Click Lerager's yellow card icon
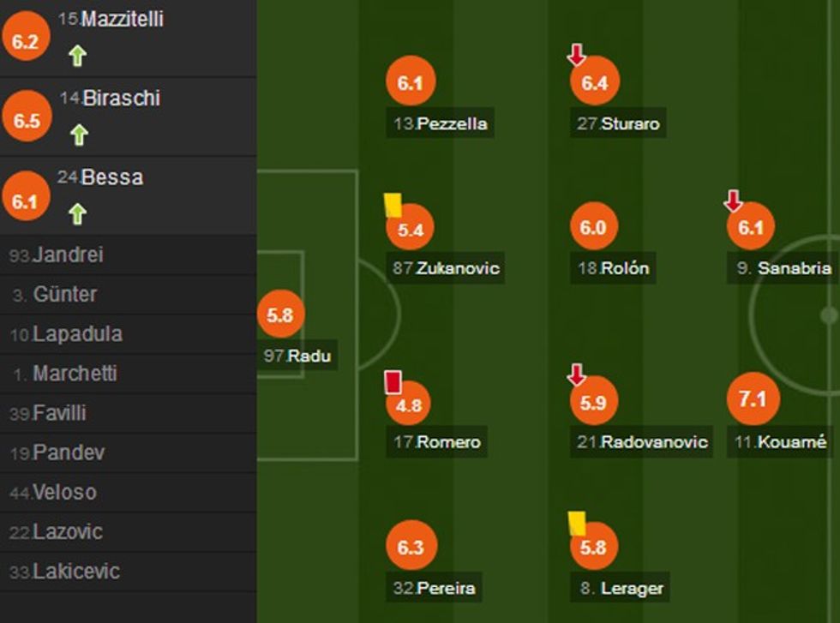840x623 pixels. [576, 524]
